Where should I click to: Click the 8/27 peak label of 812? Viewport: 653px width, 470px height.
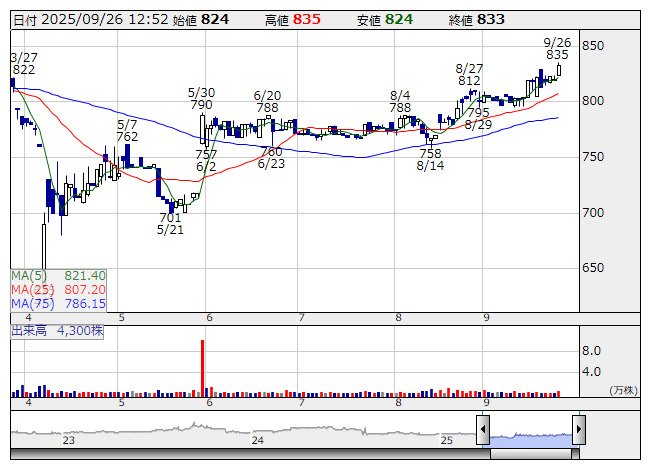pos(469,80)
